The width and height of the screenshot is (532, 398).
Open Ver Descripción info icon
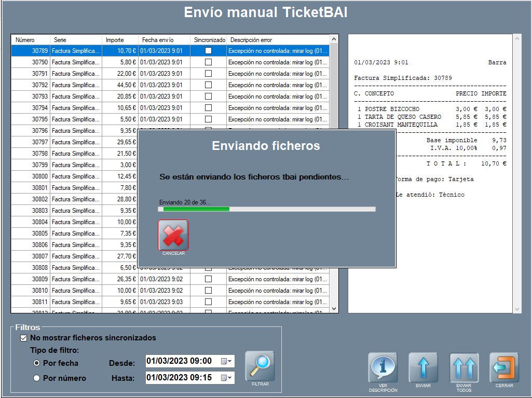[x=383, y=367]
